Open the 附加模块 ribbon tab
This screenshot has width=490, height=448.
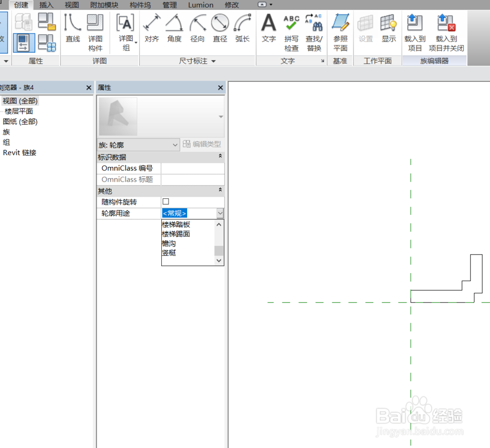click(104, 5)
